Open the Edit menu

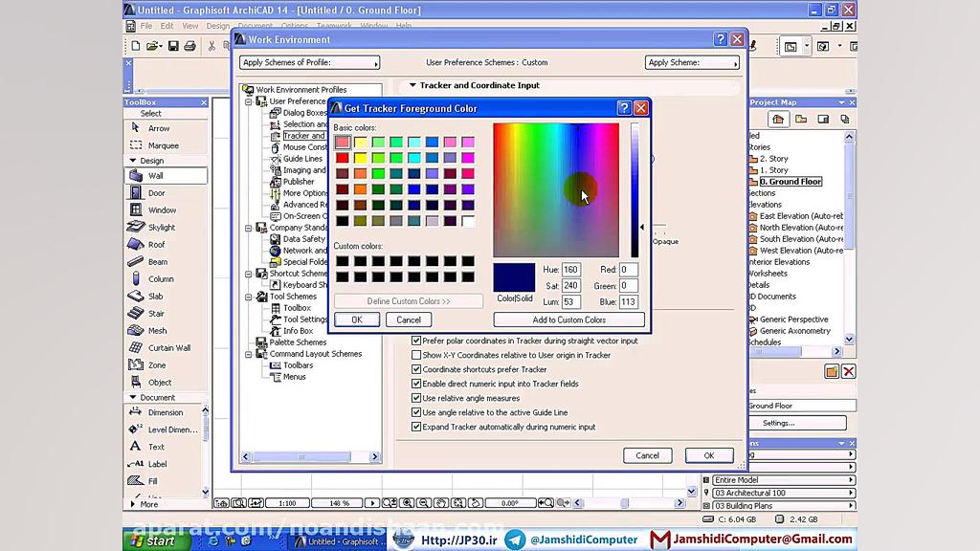[167, 26]
